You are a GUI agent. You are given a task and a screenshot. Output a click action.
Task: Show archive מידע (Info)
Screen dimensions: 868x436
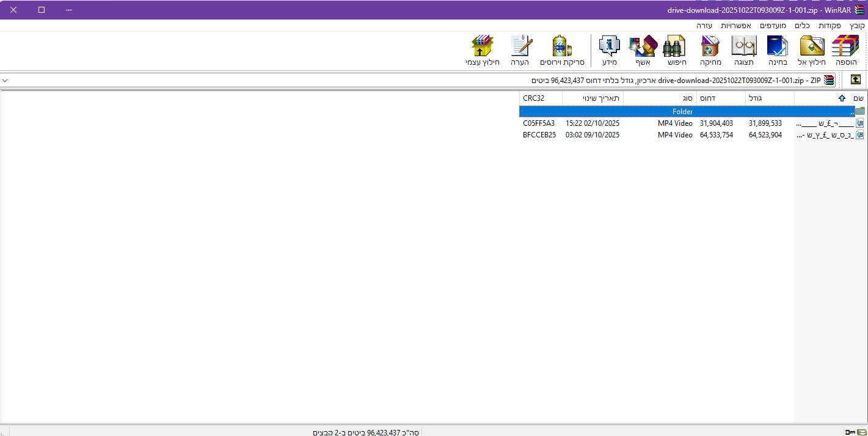click(x=609, y=50)
